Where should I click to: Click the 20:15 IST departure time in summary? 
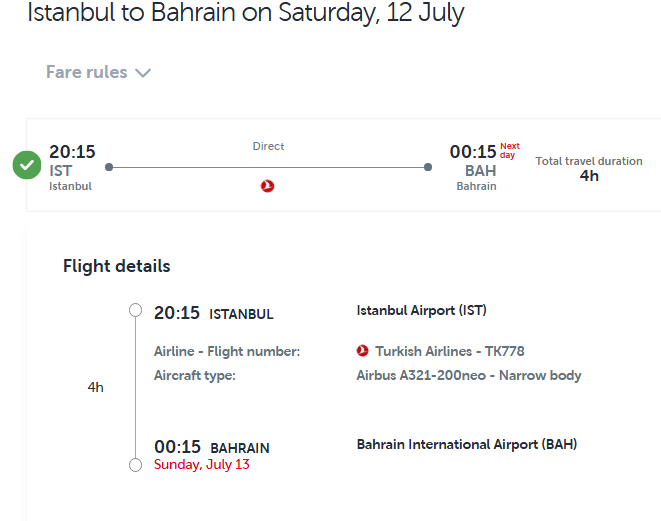coord(72,153)
